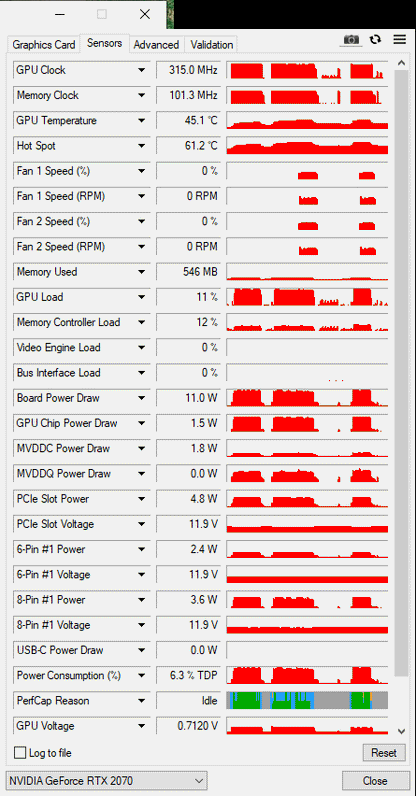Open the USB-C Power Draw dropdown

click(141, 650)
